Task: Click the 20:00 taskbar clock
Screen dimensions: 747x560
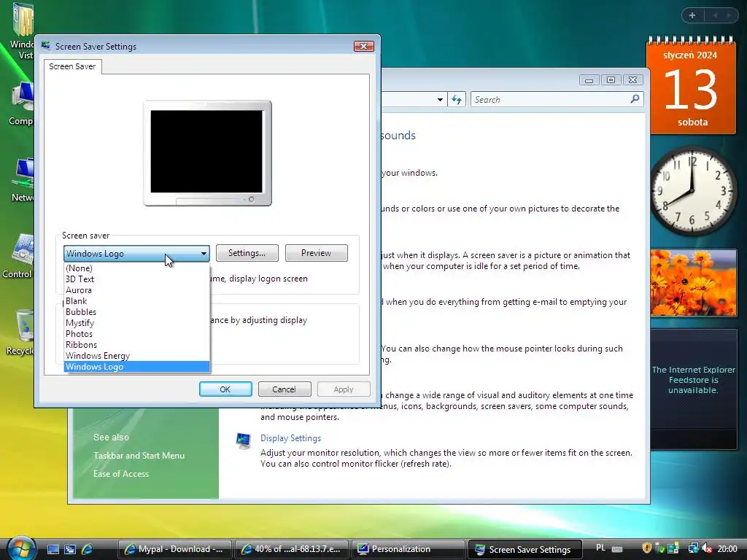Action: [x=727, y=548]
